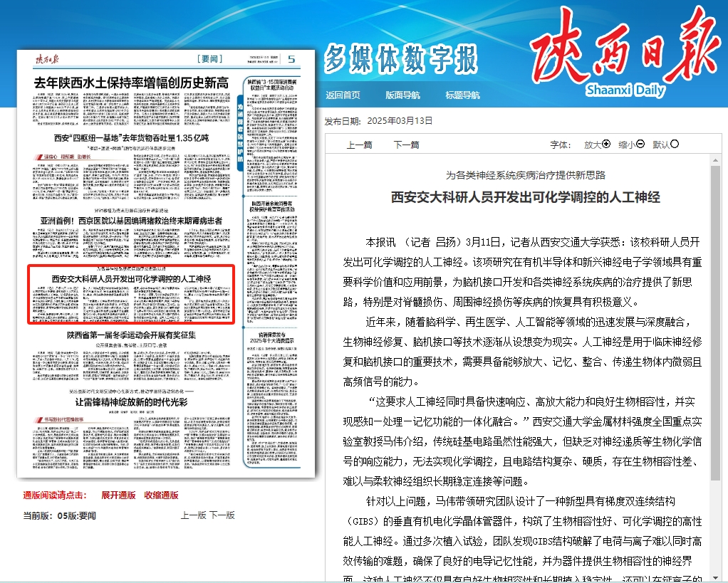The height and width of the screenshot is (583, 728).
Task: Click paragraph starting 本报讯（记者 吕扬）
Action: tap(522, 272)
